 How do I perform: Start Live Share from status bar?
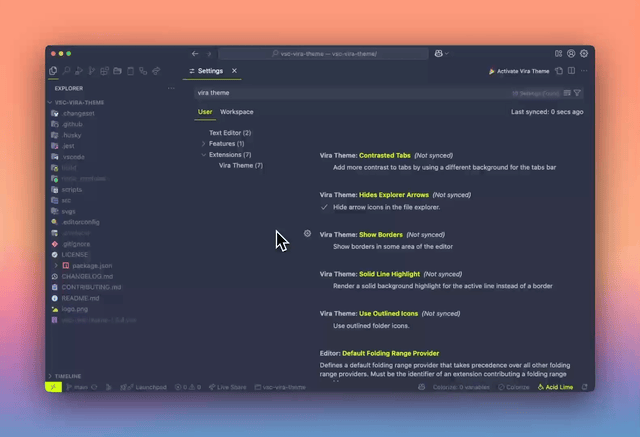pyautogui.click(x=227, y=387)
